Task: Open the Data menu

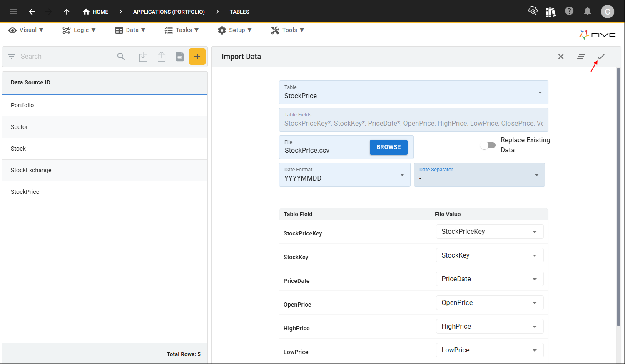Action: [130, 30]
